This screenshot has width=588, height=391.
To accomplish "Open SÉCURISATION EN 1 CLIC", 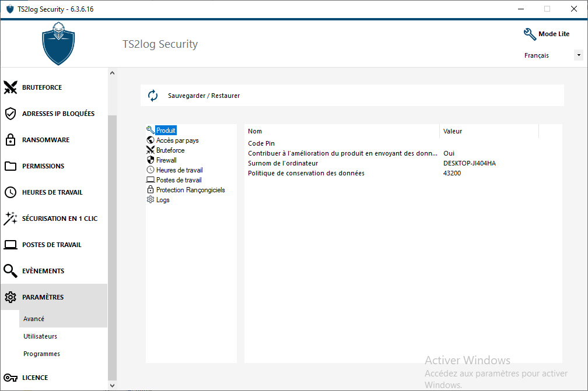I will point(60,219).
